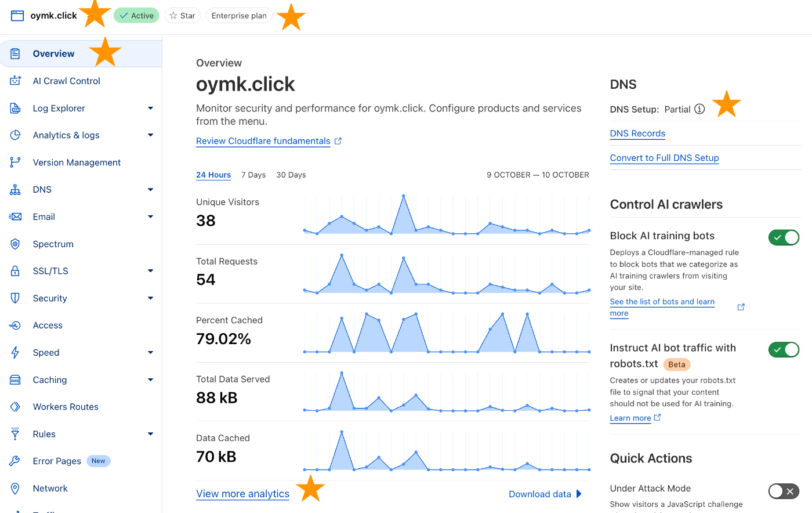Image resolution: width=812 pixels, height=513 pixels.
Task: Click Convert to Full DNS Setup link
Action: click(664, 158)
